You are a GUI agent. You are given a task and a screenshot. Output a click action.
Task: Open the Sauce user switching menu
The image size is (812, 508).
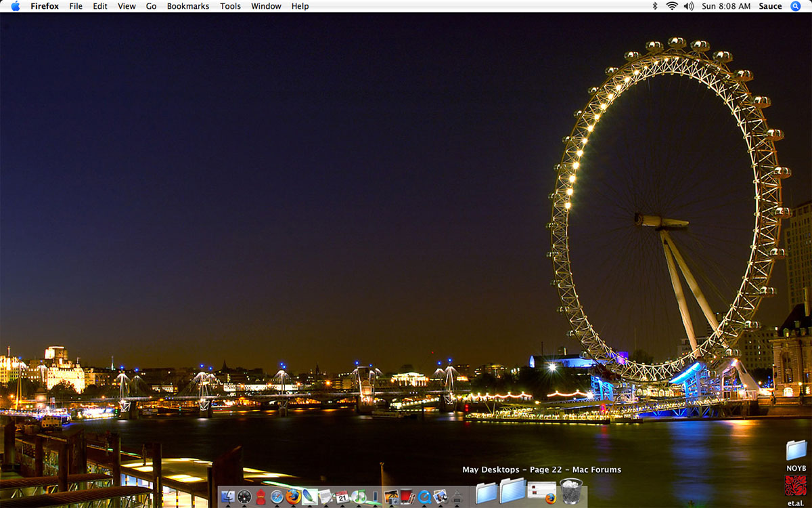pyautogui.click(x=770, y=6)
